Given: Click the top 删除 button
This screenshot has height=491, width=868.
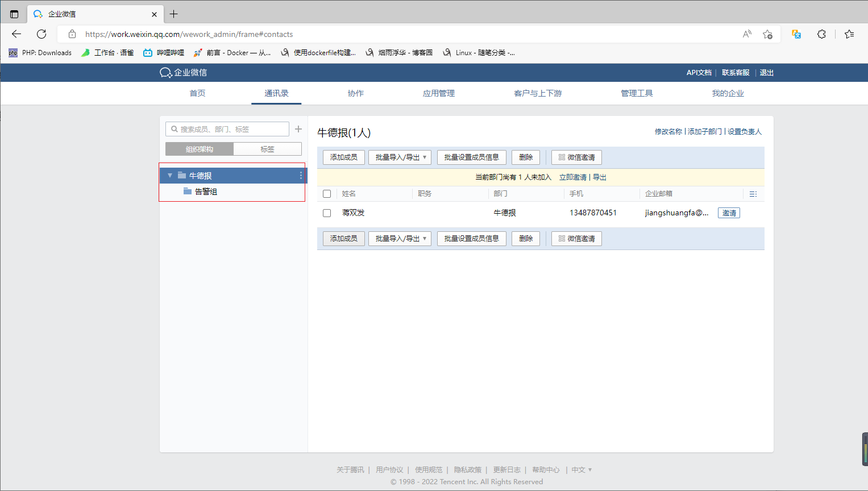Looking at the screenshot, I should 526,157.
